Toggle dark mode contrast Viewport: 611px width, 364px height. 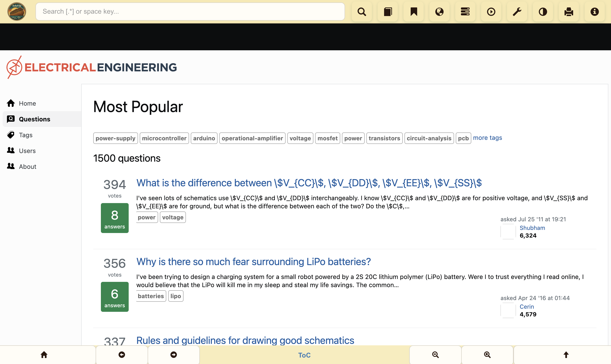tap(543, 11)
